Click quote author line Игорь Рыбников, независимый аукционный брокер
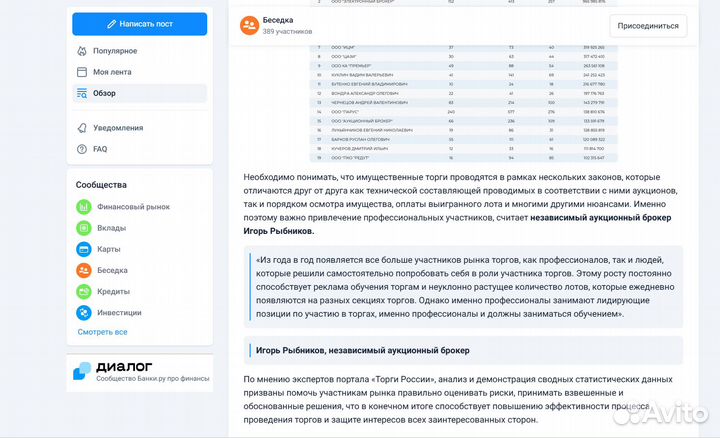Image resolution: width=720 pixels, height=438 pixels. [x=363, y=350]
